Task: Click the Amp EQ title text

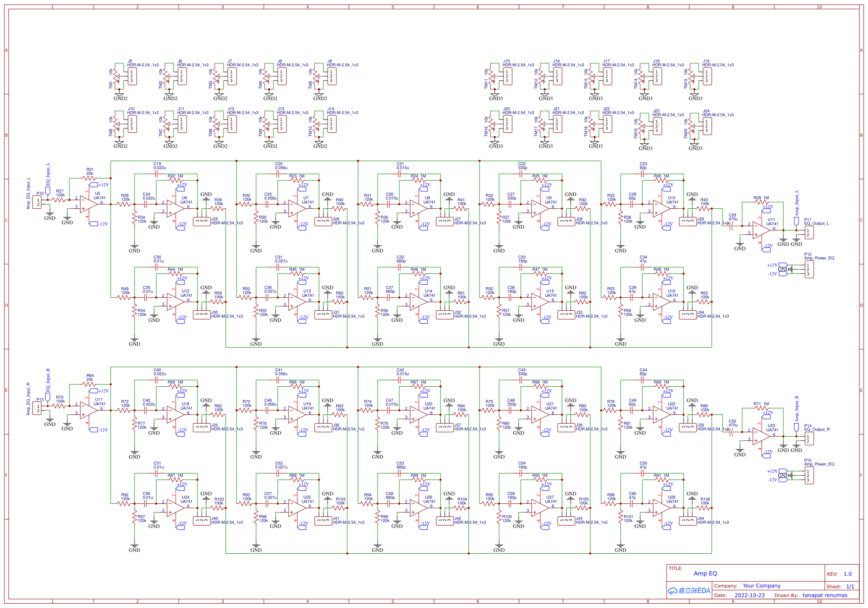Action: coord(705,574)
